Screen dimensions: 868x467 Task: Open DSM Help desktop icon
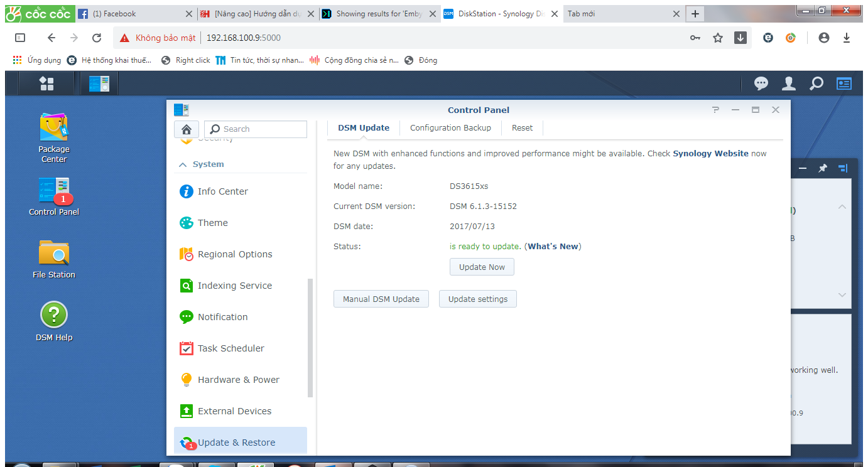(54, 322)
